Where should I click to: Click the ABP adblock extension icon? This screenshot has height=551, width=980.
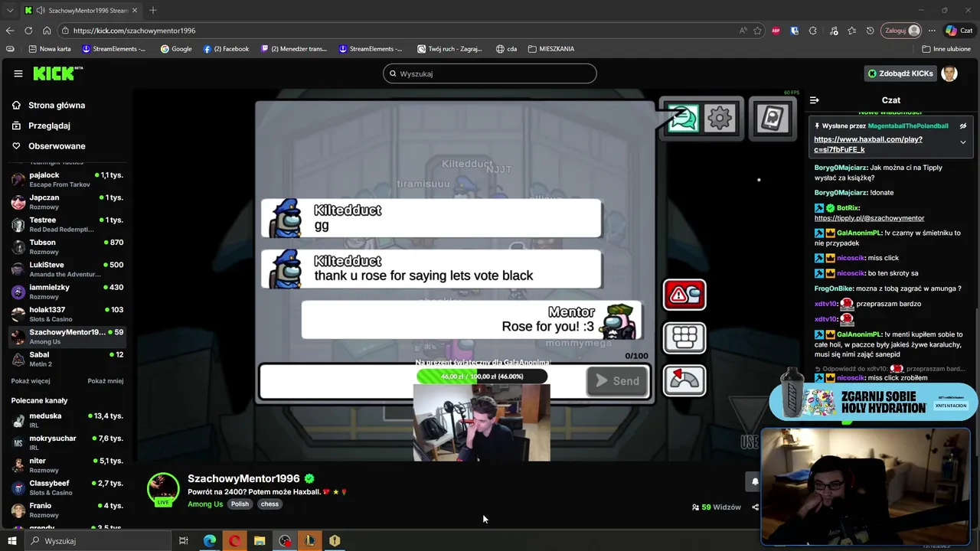click(x=776, y=31)
